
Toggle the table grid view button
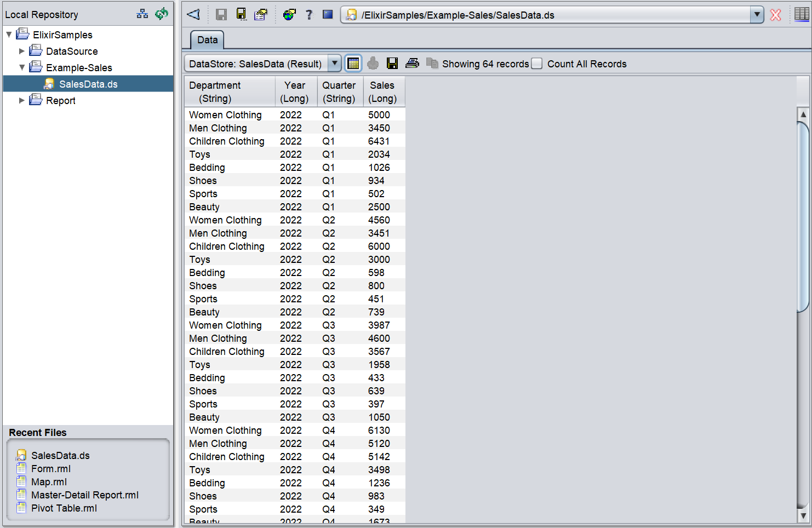(353, 64)
